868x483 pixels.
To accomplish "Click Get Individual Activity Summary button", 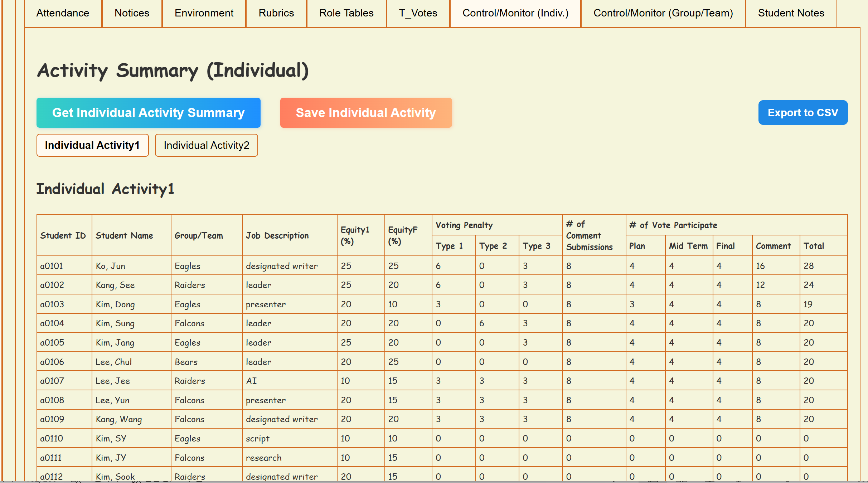I will pyautogui.click(x=148, y=113).
